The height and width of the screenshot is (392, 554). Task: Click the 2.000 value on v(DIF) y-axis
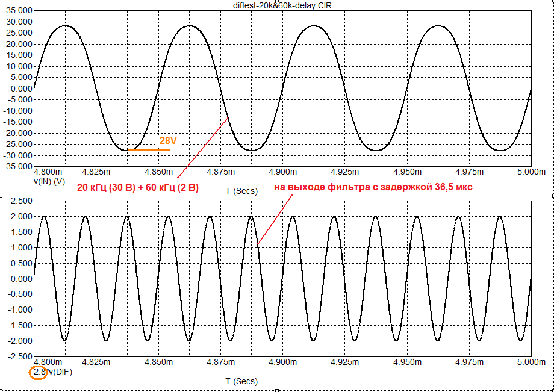point(20,217)
